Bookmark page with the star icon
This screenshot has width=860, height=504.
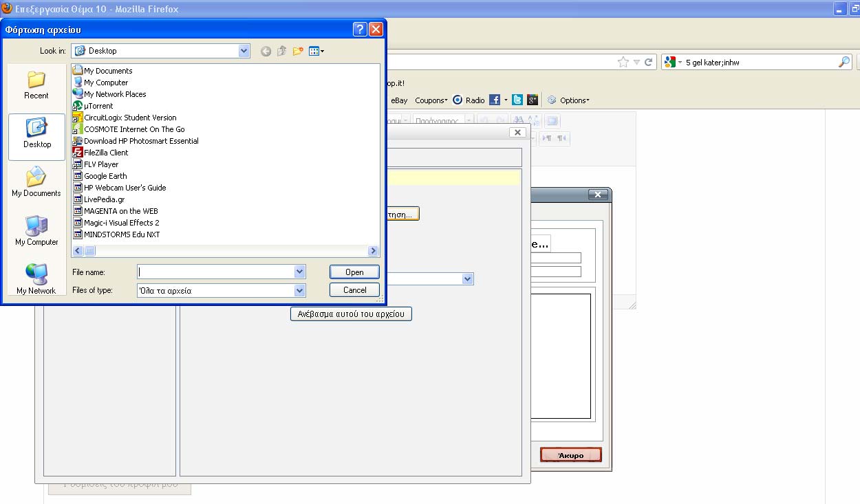point(623,62)
